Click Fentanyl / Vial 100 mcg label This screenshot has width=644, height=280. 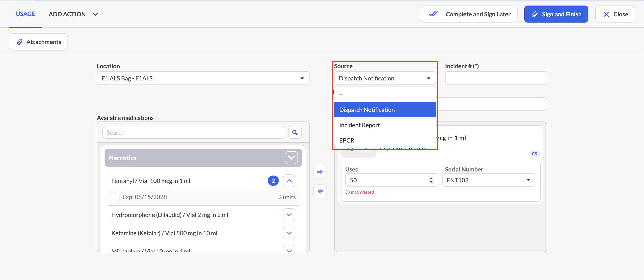pyautogui.click(x=151, y=181)
